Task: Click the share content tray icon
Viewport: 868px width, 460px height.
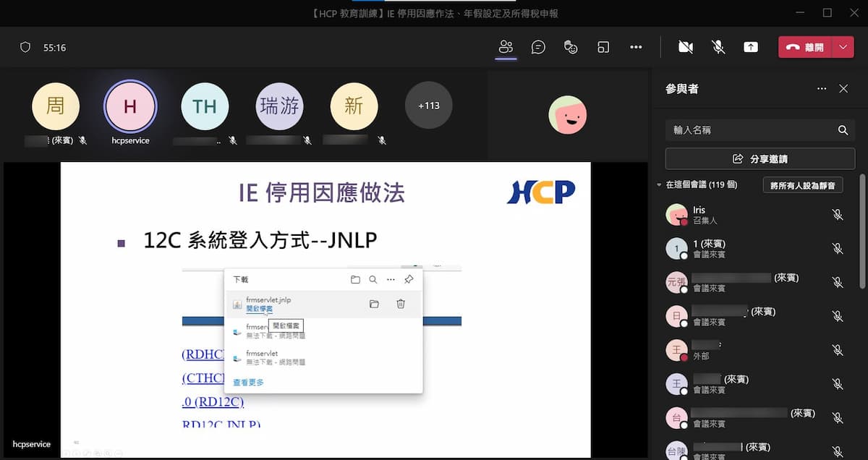Action: coord(751,47)
